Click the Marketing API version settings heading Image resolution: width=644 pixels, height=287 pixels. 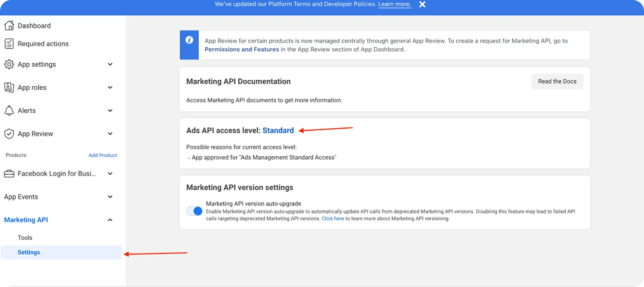240,188
